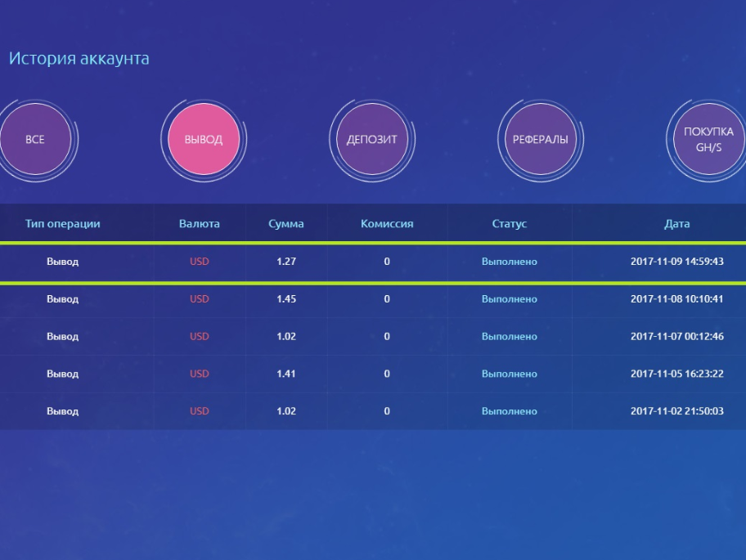The image size is (746, 560).
Task: Click Выполнено status in the 1.41 row
Action: tap(510, 374)
